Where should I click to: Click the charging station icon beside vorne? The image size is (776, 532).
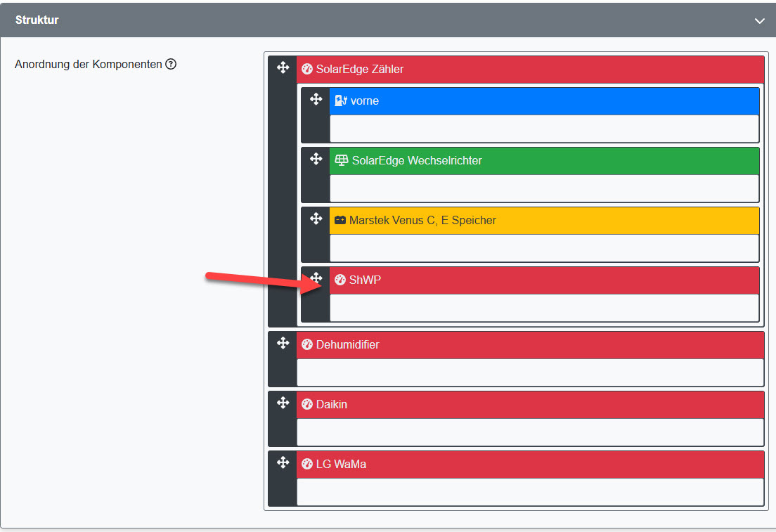340,100
